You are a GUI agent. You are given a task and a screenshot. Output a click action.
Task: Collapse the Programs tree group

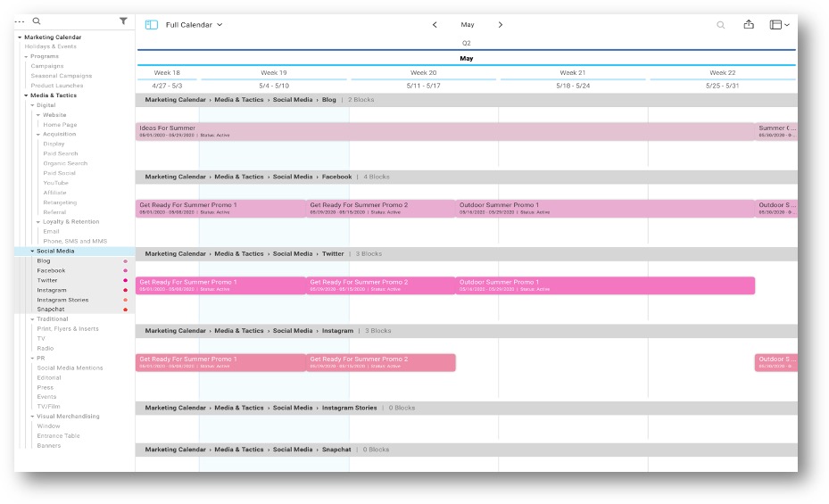27,56
